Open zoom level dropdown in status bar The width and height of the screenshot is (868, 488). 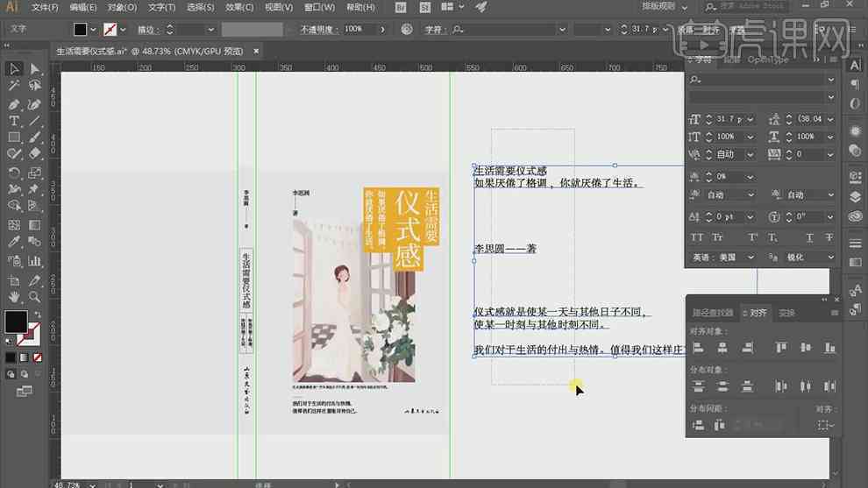[92, 484]
